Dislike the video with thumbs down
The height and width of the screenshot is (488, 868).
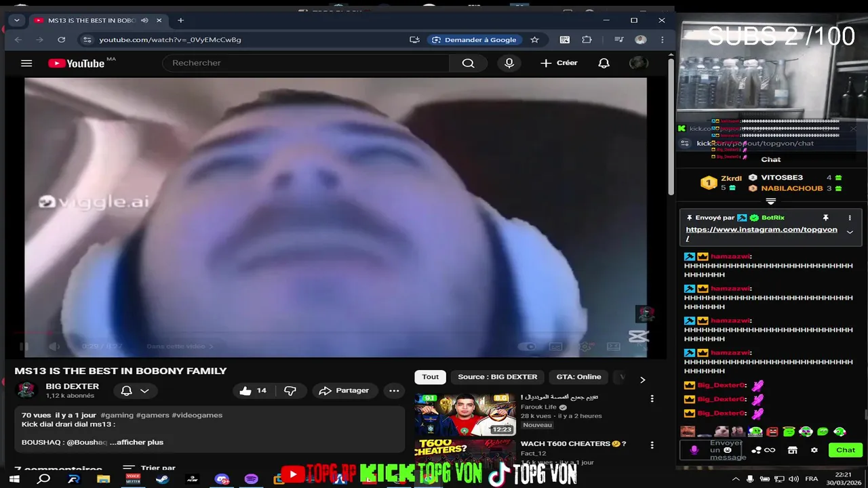pos(290,390)
